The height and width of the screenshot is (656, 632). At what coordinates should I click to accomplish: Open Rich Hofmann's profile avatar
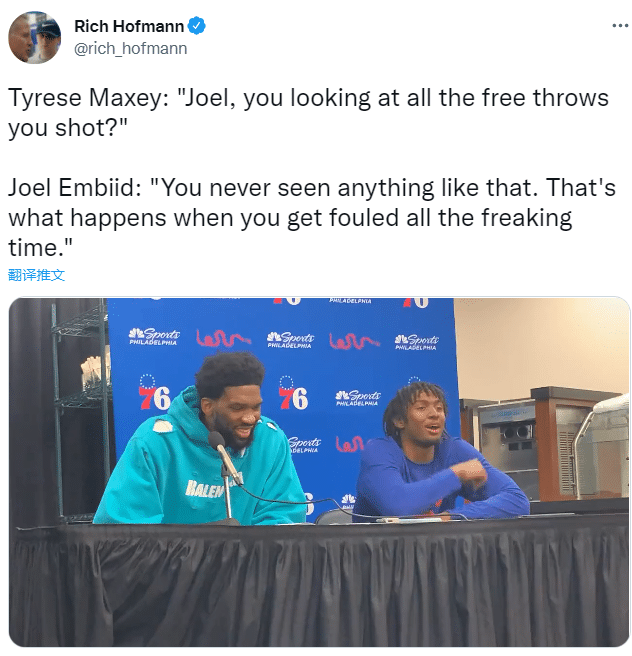click(34, 37)
